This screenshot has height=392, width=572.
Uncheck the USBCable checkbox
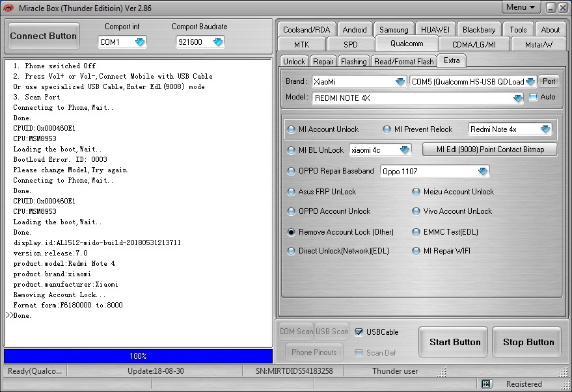[x=359, y=332]
